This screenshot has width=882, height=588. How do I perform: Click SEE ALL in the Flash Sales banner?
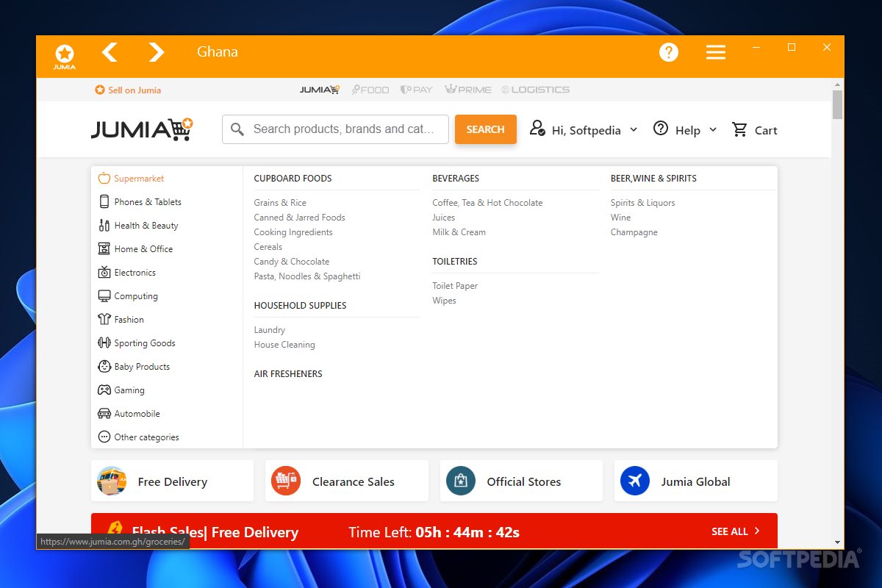tap(736, 531)
